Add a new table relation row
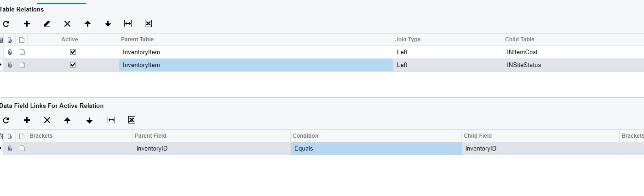The width and height of the screenshot is (644, 196). click(x=27, y=23)
